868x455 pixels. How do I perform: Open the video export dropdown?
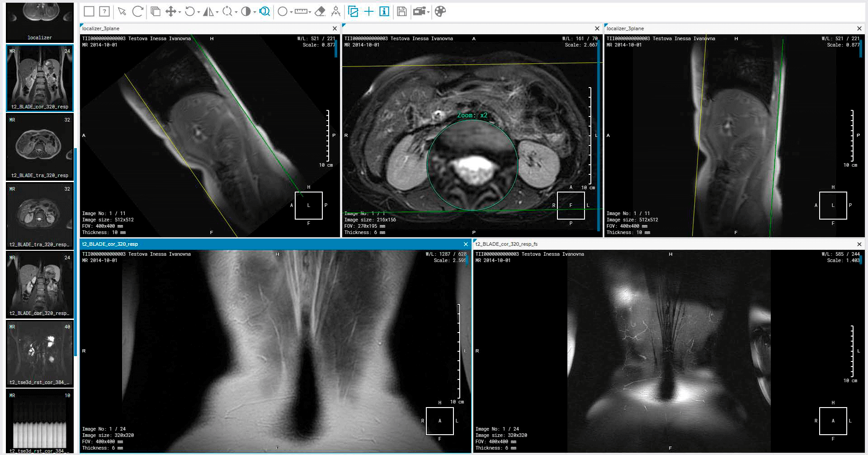point(429,12)
